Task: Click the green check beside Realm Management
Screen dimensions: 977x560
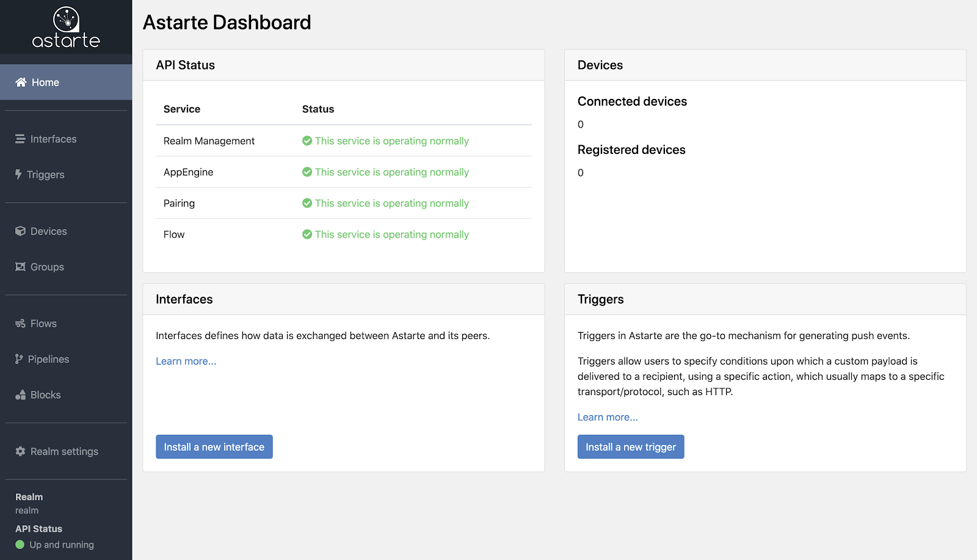Action: [x=307, y=141]
